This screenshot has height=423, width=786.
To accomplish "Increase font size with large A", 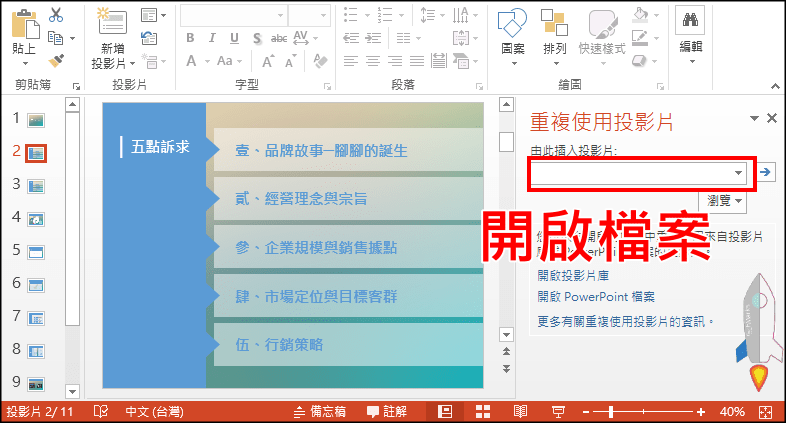I will point(268,61).
